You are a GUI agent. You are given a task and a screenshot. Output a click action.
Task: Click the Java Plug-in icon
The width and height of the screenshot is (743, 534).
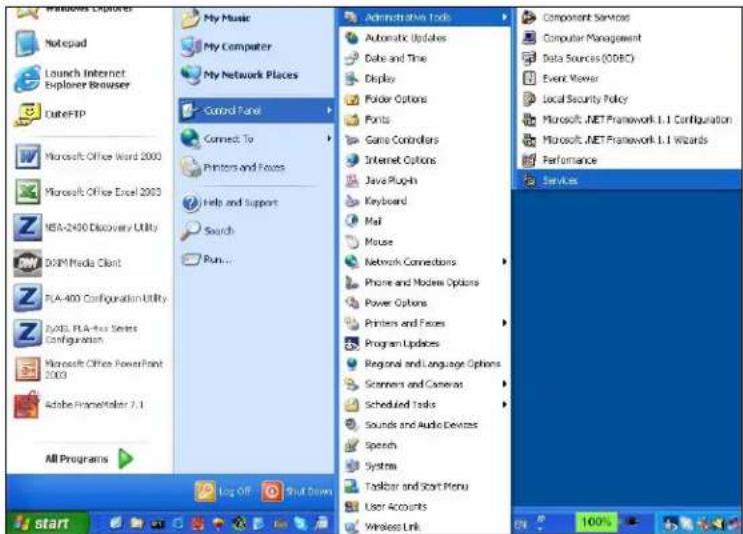[x=352, y=181]
